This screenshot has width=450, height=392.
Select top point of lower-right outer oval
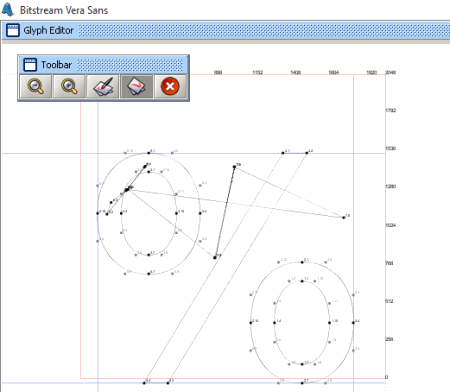click(302, 262)
